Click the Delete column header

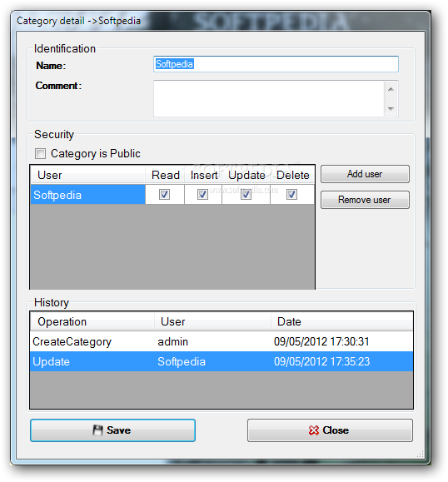tap(292, 175)
